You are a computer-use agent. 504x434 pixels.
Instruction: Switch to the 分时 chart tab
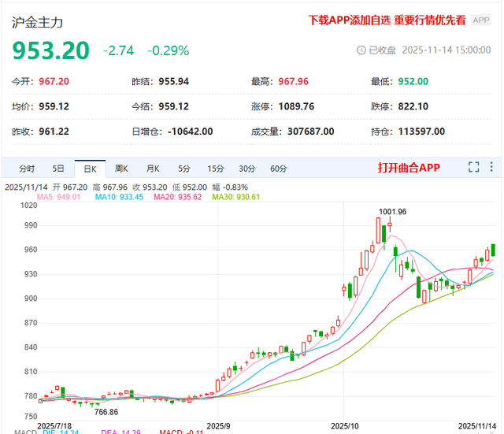[27, 168]
